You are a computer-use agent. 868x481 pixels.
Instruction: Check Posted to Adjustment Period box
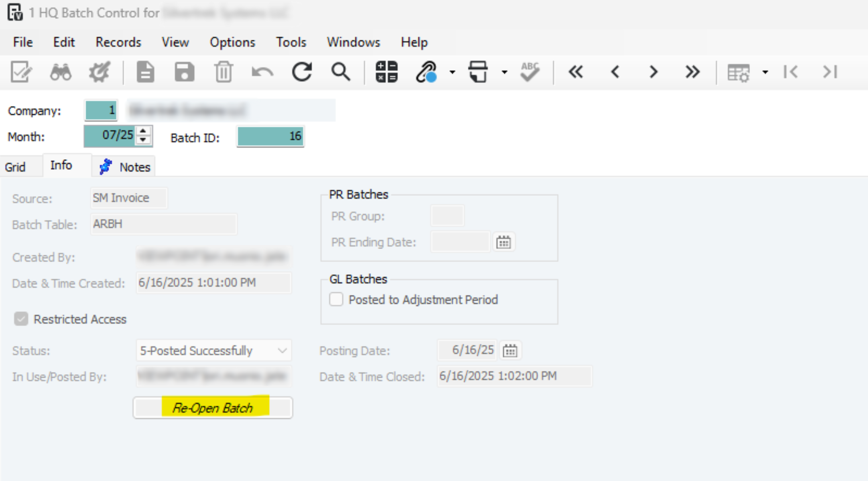click(336, 299)
